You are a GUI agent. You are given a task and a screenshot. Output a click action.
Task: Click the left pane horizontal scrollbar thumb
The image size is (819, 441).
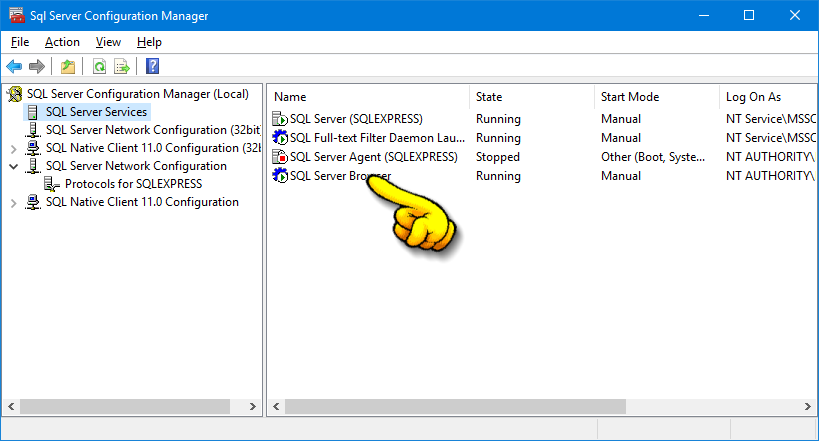(x=125, y=407)
